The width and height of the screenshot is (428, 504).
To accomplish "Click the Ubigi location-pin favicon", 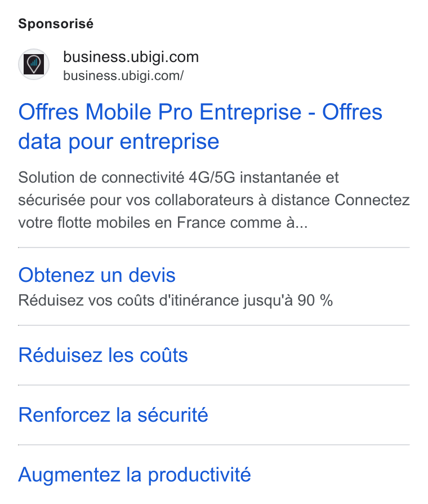I will (34, 64).
